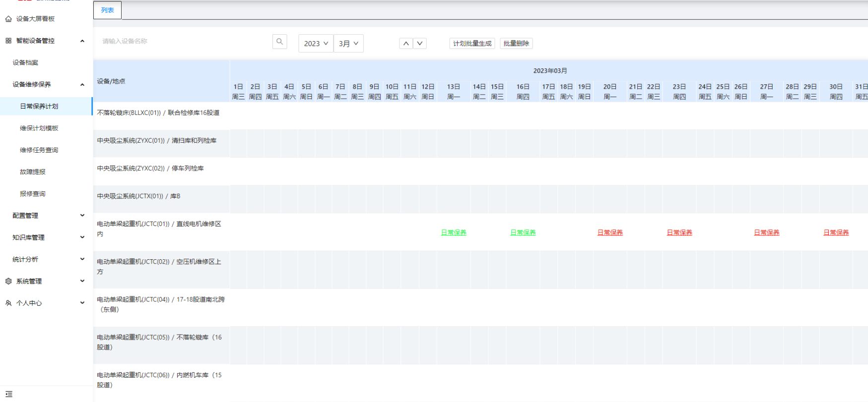The image size is (868, 402).
Task: Open the green 日常保养 link on 16日
Action: point(523,232)
